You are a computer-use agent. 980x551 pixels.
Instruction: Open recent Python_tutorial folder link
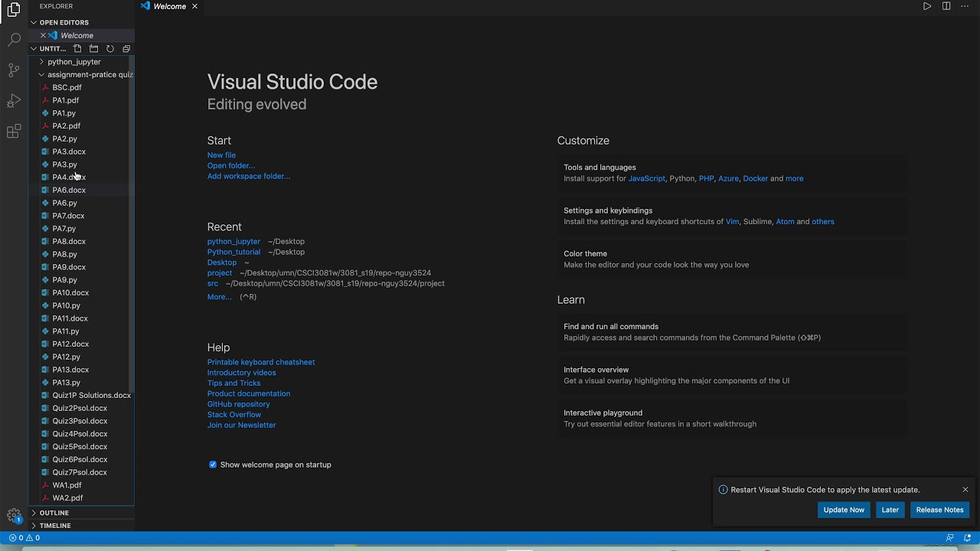(234, 252)
